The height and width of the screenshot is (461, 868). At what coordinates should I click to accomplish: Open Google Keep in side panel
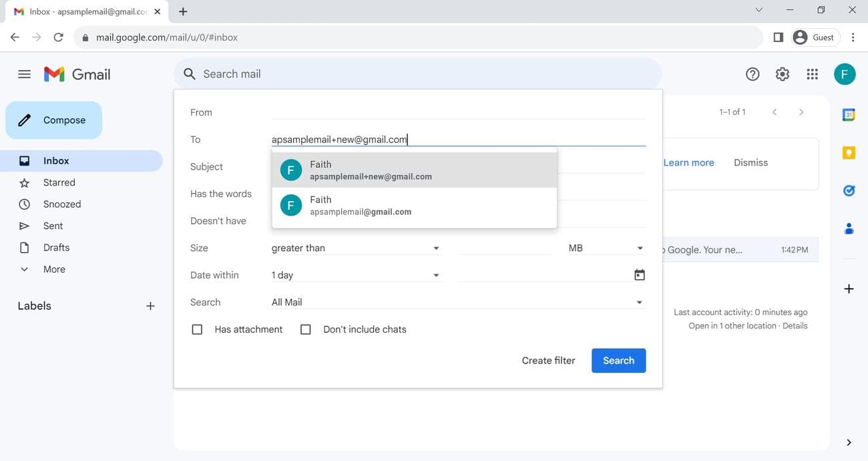click(849, 152)
